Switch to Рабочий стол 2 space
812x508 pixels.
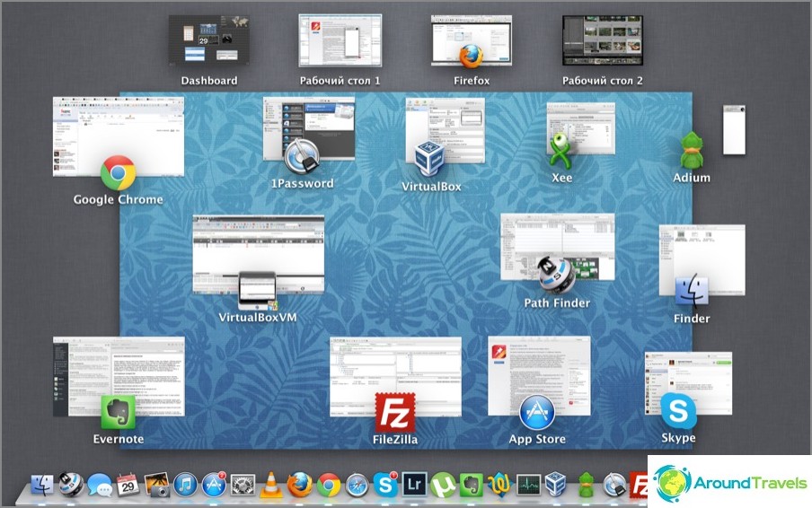tap(603, 40)
